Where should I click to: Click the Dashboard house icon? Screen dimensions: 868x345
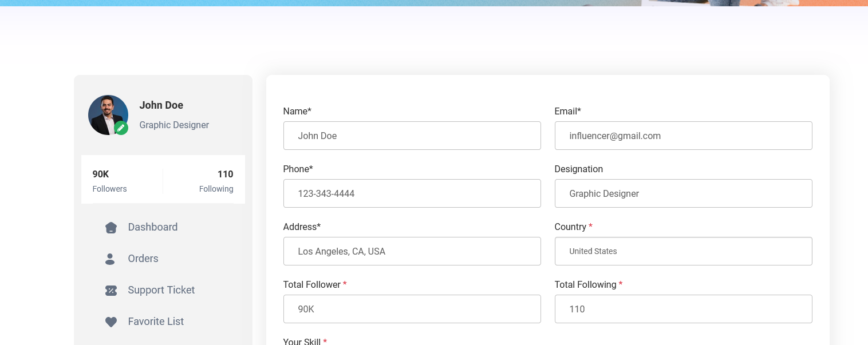(111, 228)
